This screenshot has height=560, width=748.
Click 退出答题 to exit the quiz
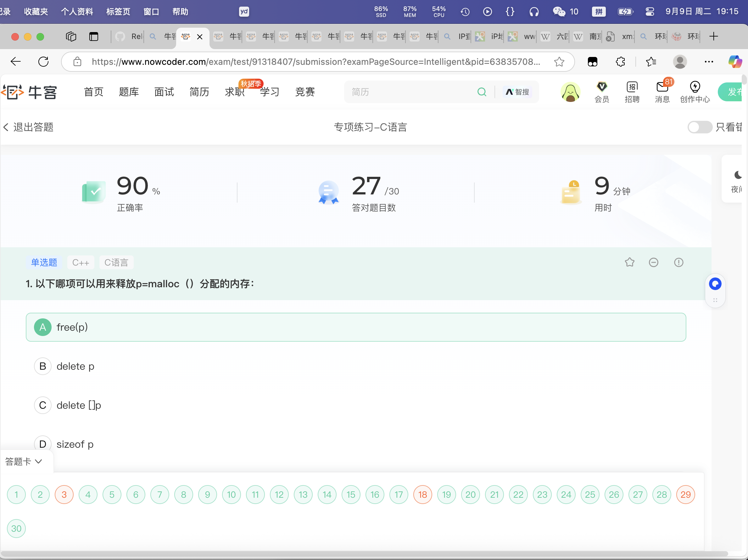(x=28, y=127)
